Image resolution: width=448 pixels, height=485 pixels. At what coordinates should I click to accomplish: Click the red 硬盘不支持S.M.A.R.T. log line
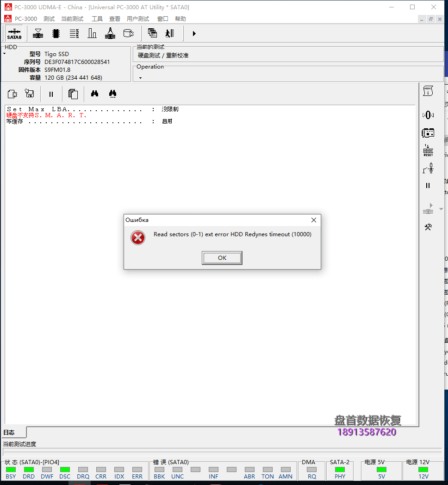coord(46,115)
